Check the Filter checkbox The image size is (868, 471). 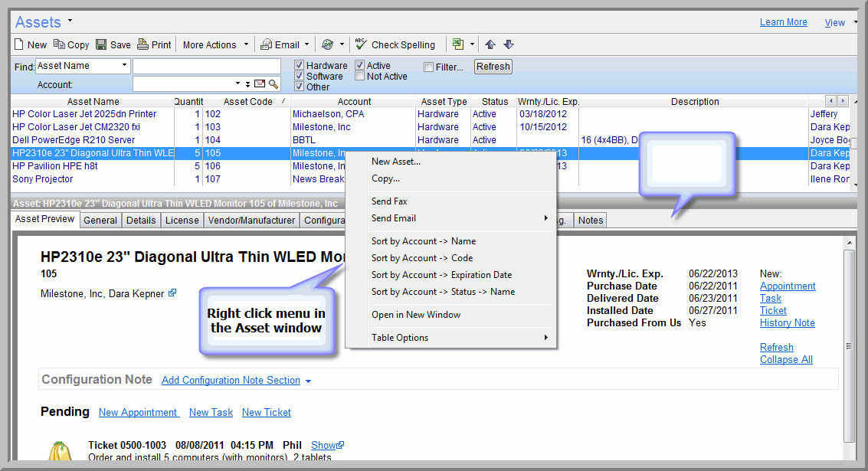pyautogui.click(x=427, y=67)
